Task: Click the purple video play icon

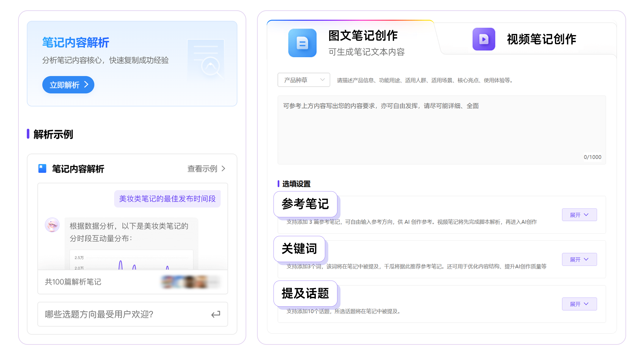Action: point(483,39)
